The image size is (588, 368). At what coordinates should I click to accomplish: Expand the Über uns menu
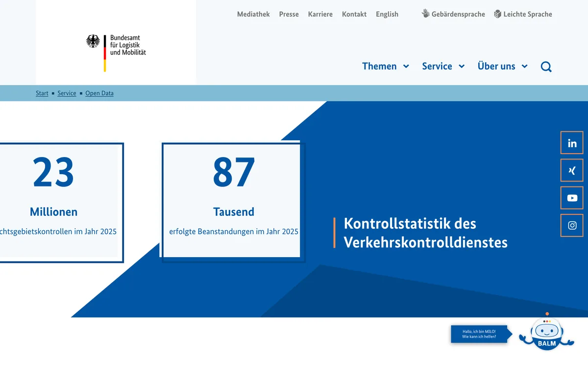coord(503,66)
